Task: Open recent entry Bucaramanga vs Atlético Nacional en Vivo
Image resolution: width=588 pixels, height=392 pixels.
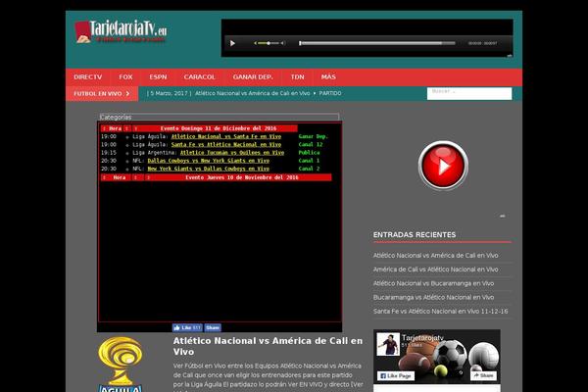Action: 433,298
